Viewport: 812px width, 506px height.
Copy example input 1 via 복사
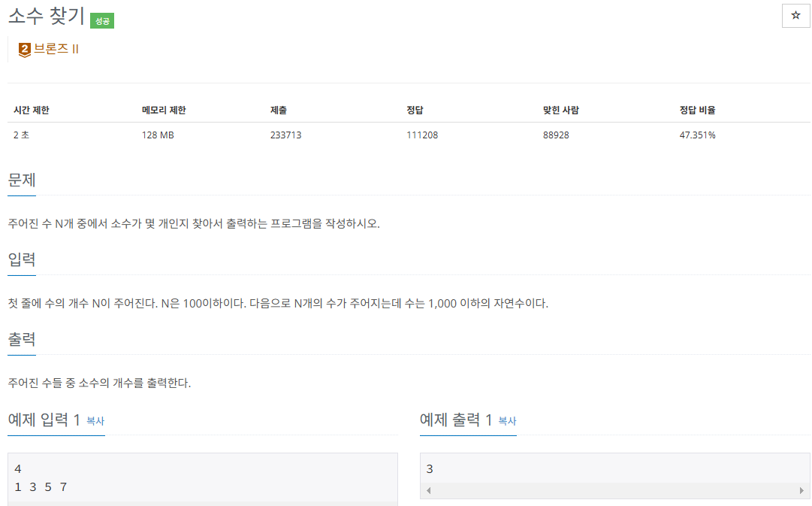tap(95, 421)
